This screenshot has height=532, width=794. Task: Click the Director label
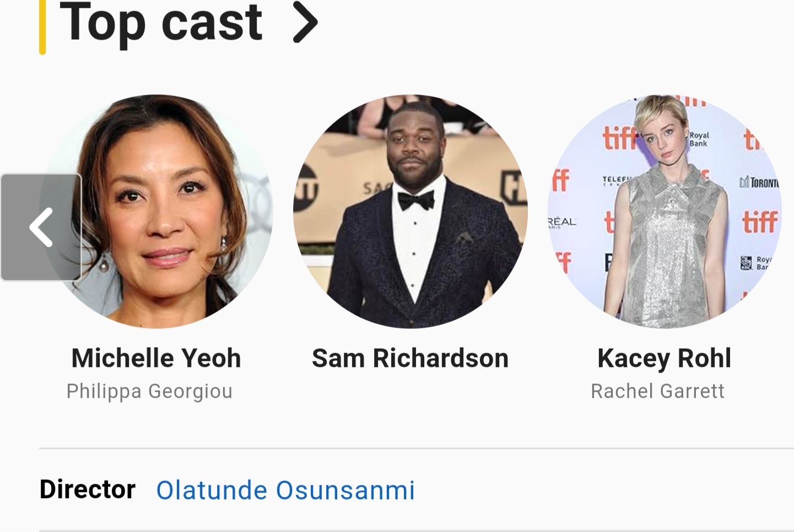88,489
